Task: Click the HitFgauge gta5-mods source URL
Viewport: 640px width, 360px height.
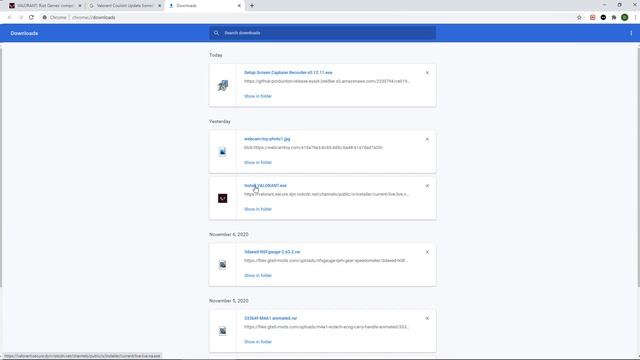Action: click(326, 260)
